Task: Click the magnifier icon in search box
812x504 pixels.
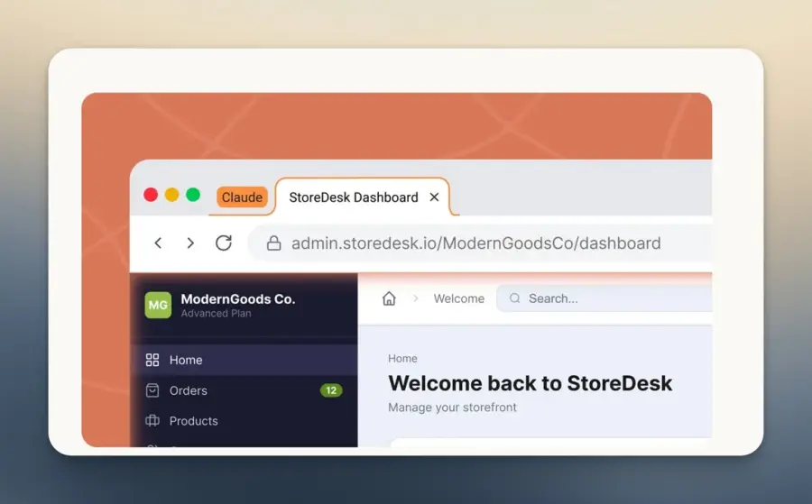Action: point(515,298)
